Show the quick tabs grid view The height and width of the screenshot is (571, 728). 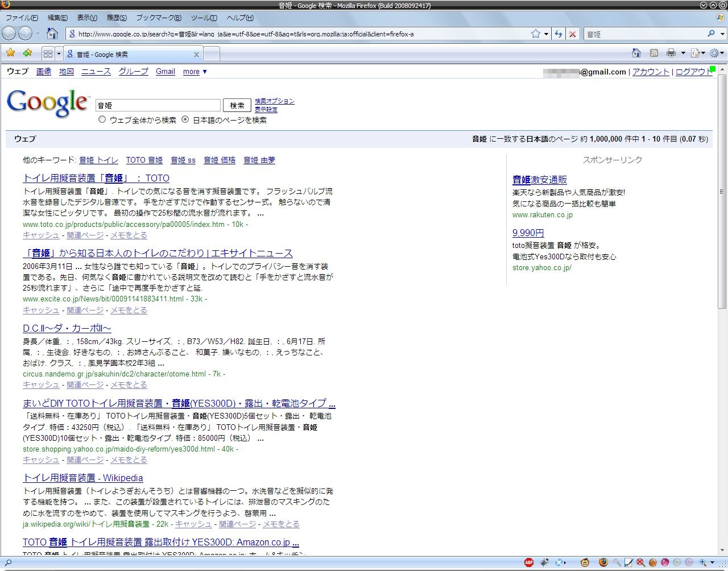(x=48, y=54)
